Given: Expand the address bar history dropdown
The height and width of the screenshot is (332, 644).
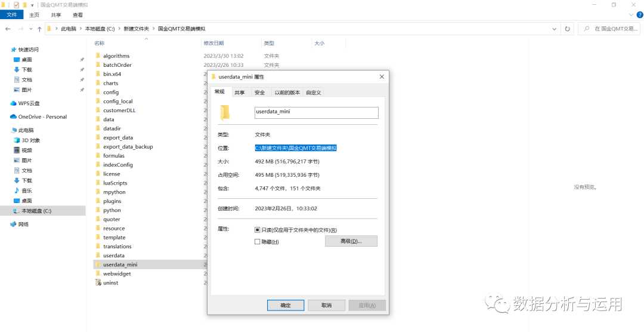Looking at the screenshot, I should pos(556,29).
